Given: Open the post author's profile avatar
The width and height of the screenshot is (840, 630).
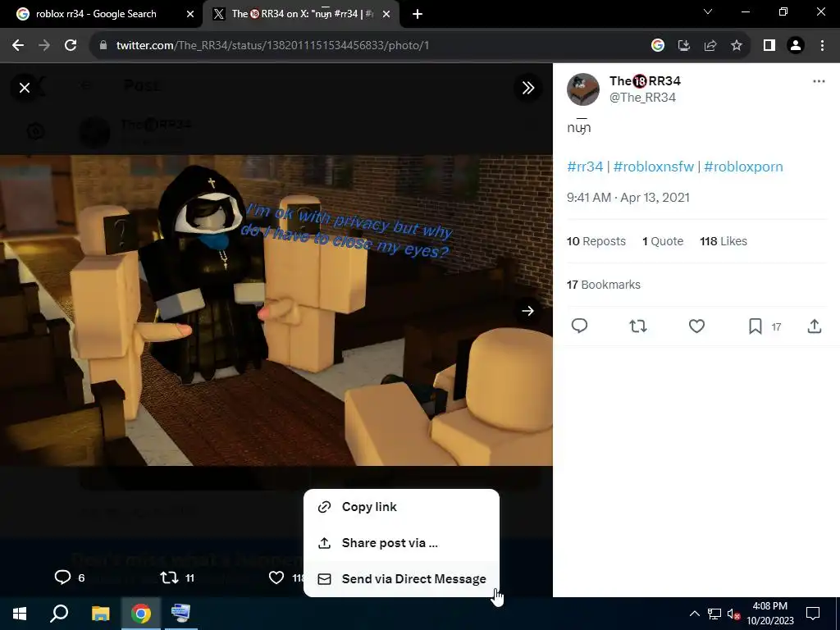Looking at the screenshot, I should coord(583,89).
